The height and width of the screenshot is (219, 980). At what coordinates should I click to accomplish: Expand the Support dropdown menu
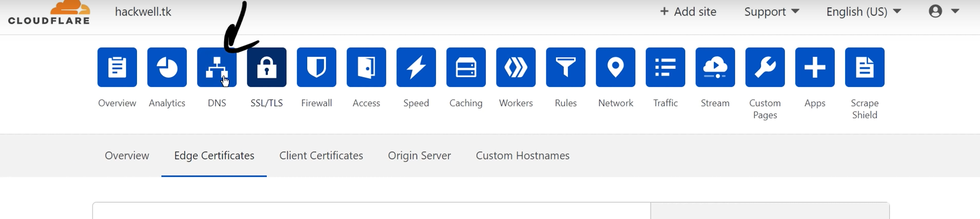pos(771,12)
